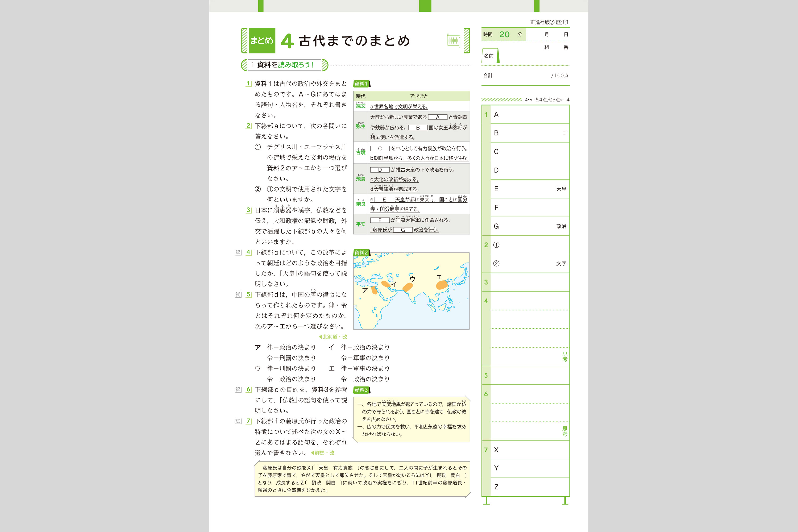The height and width of the screenshot is (532, 798).
Task: Click the answer field for question 5
Action: tap(530, 375)
